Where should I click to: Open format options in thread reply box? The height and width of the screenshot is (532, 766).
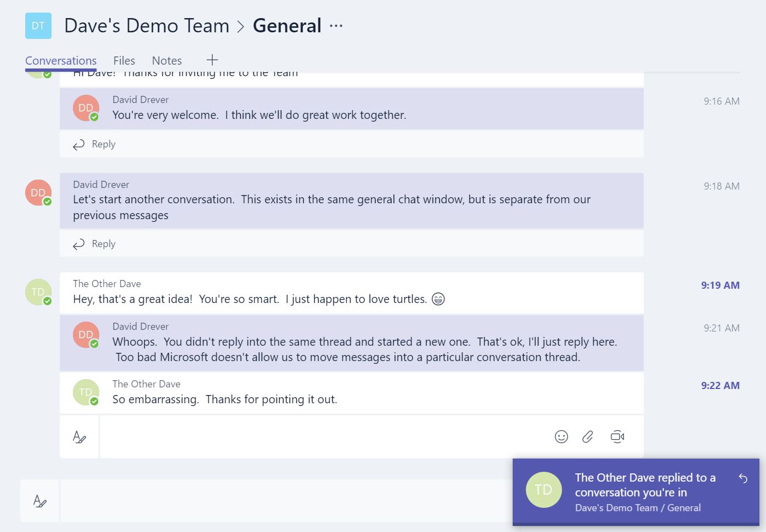click(x=80, y=437)
